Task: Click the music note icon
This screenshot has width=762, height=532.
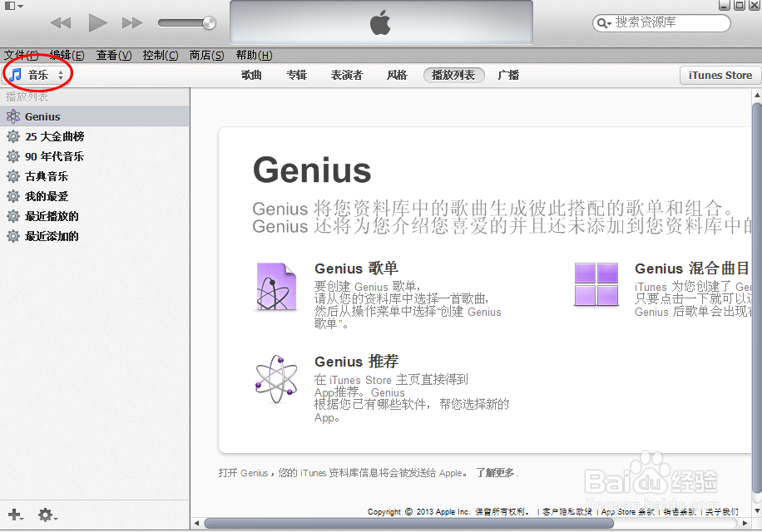Action: pos(16,75)
